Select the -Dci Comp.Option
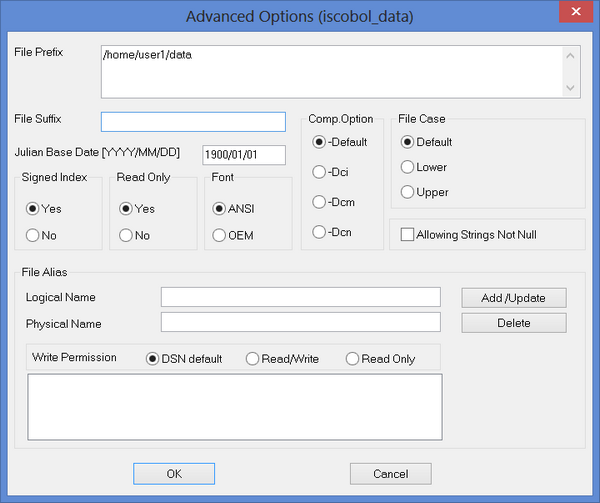This screenshot has width=600, height=503. click(319, 172)
